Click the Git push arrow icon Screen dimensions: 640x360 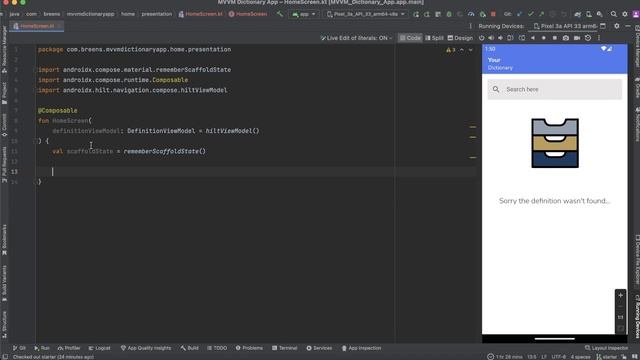click(x=541, y=14)
